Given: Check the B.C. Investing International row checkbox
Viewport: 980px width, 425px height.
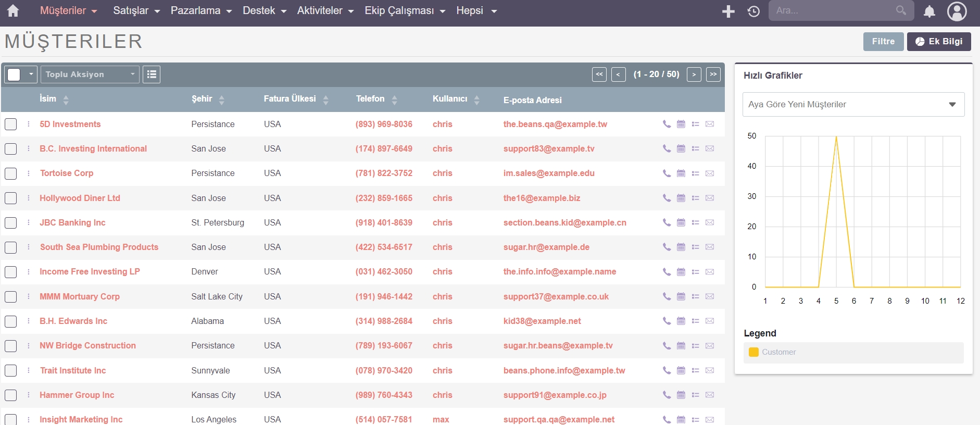Looking at the screenshot, I should coord(10,148).
